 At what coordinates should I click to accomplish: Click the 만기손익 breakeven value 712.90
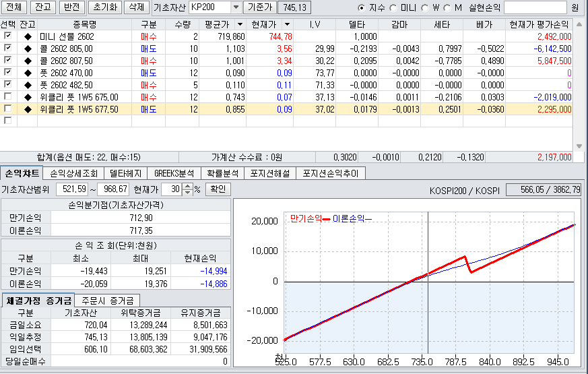click(141, 218)
